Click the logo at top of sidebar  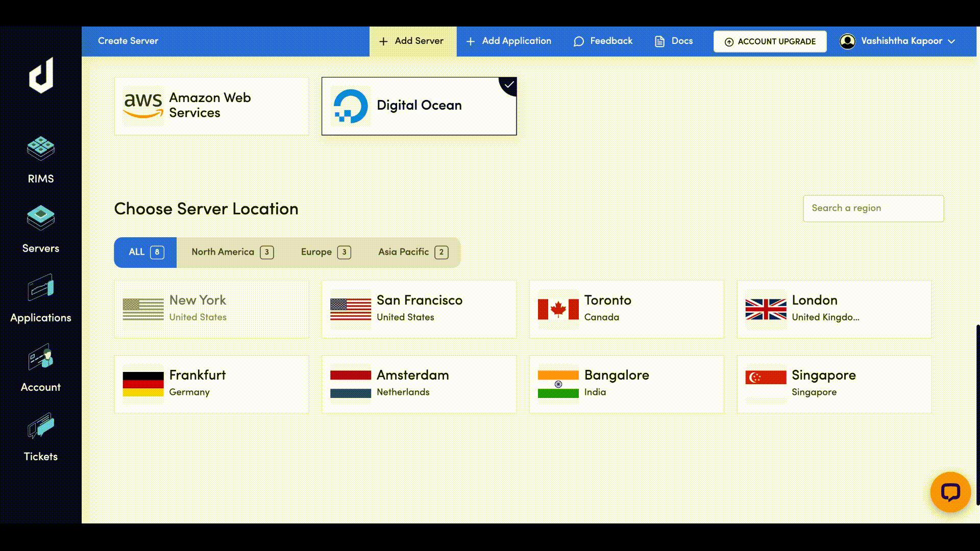point(41,76)
